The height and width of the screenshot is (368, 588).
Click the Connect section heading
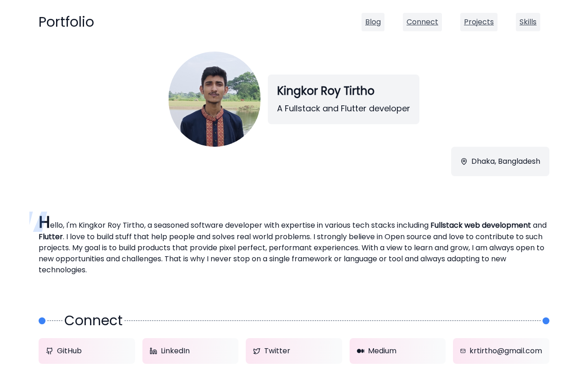pos(93,321)
